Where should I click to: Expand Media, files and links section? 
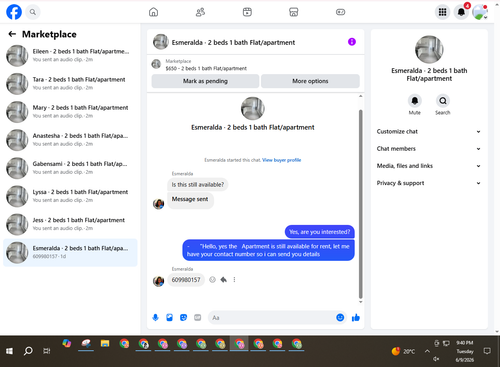[x=429, y=166]
